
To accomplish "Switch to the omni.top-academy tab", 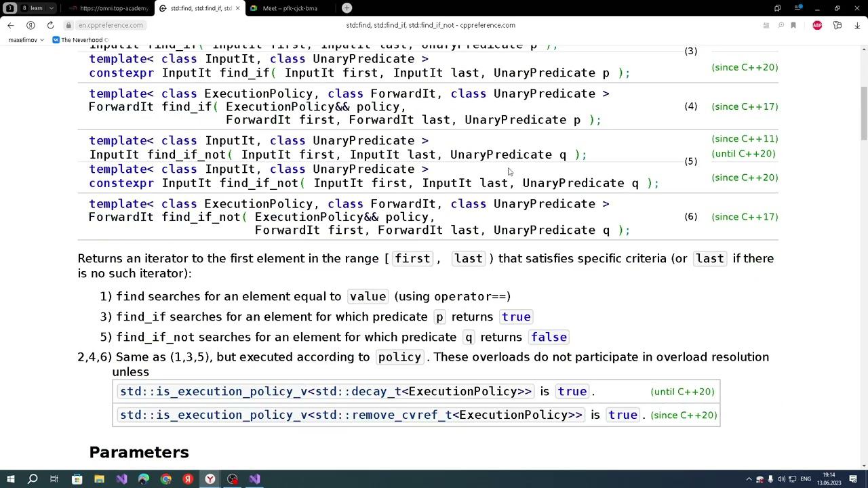I will pyautogui.click(x=108, y=8).
